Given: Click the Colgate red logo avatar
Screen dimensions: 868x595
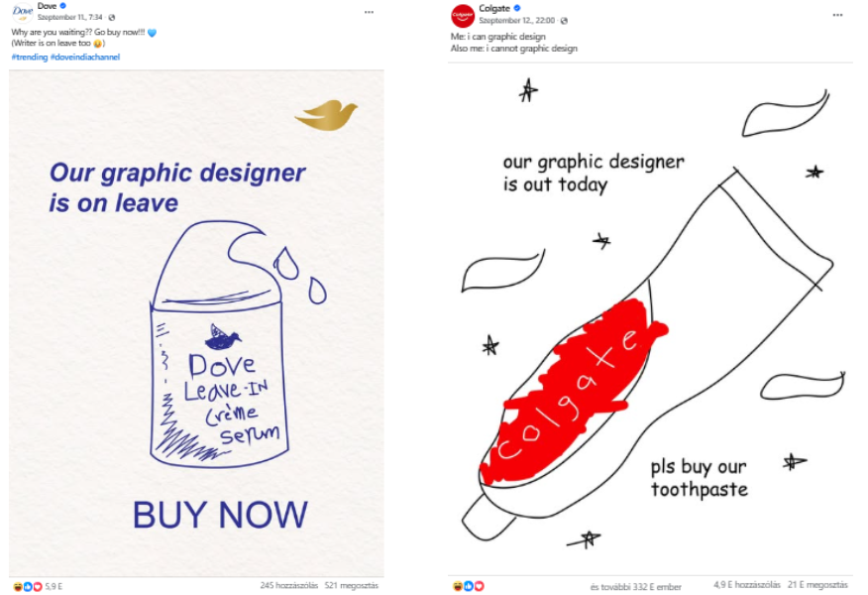Looking at the screenshot, I should [x=463, y=16].
